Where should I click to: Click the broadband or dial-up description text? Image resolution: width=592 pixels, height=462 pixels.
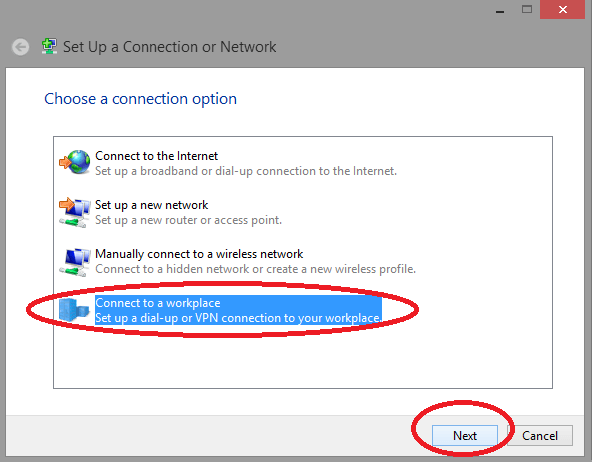click(x=246, y=171)
